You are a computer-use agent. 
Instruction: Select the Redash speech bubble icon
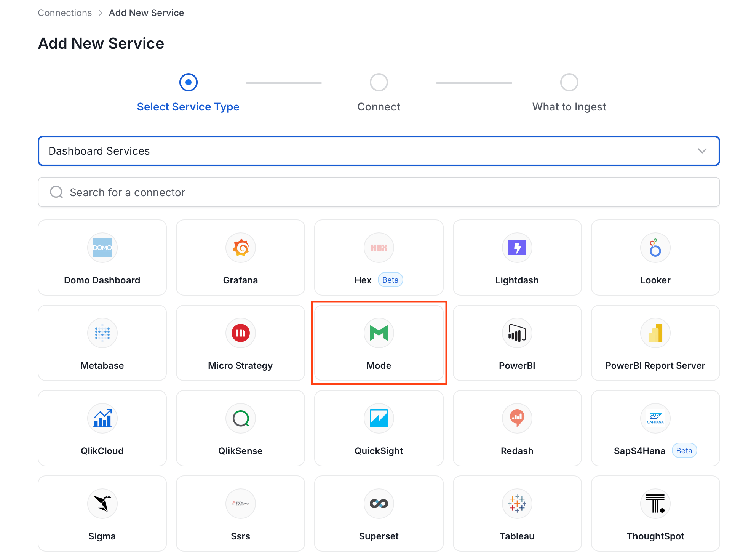[517, 418]
